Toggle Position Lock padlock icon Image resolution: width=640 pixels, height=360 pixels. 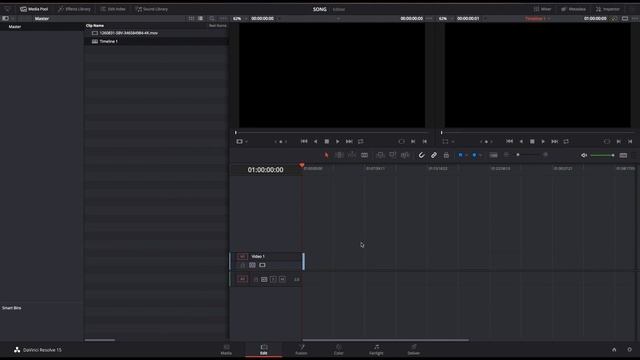point(446,155)
